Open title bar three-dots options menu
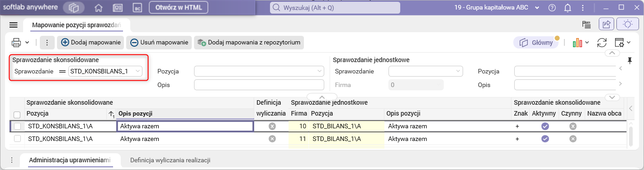This screenshot has height=170, width=644. [583, 8]
